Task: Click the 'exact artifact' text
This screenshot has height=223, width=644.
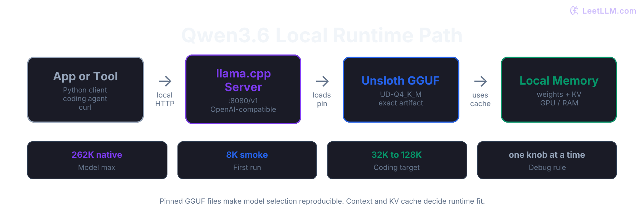Action: pyautogui.click(x=401, y=103)
